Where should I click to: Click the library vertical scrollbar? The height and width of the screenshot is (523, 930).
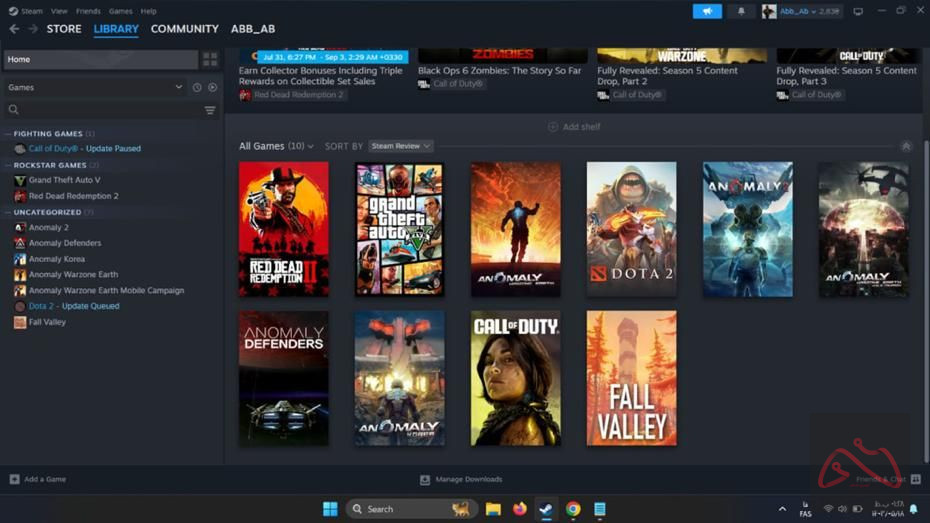[x=926, y=302]
